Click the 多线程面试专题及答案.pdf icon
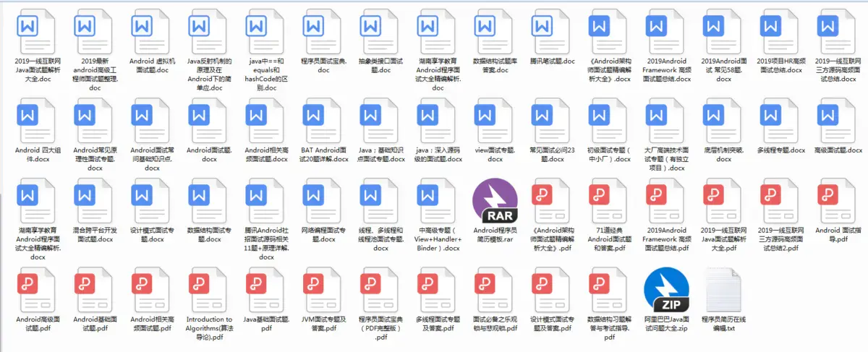 click(x=438, y=290)
